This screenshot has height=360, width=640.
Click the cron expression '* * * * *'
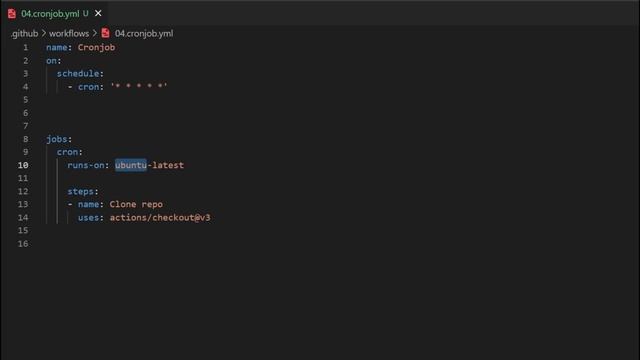click(x=139, y=86)
